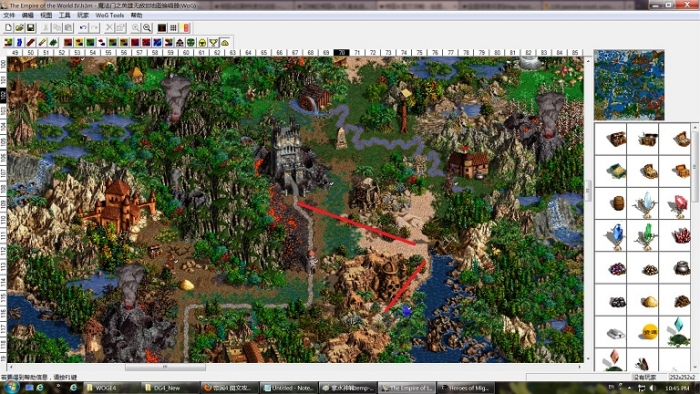The image size is (700, 394).
Task: Click the New map toolbar icon
Action: coord(8,28)
